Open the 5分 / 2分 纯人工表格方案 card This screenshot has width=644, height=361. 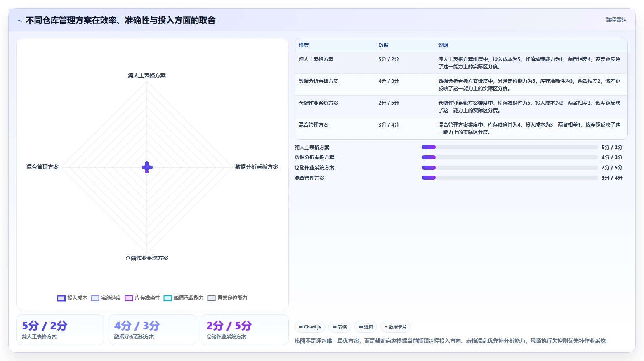(x=60, y=330)
